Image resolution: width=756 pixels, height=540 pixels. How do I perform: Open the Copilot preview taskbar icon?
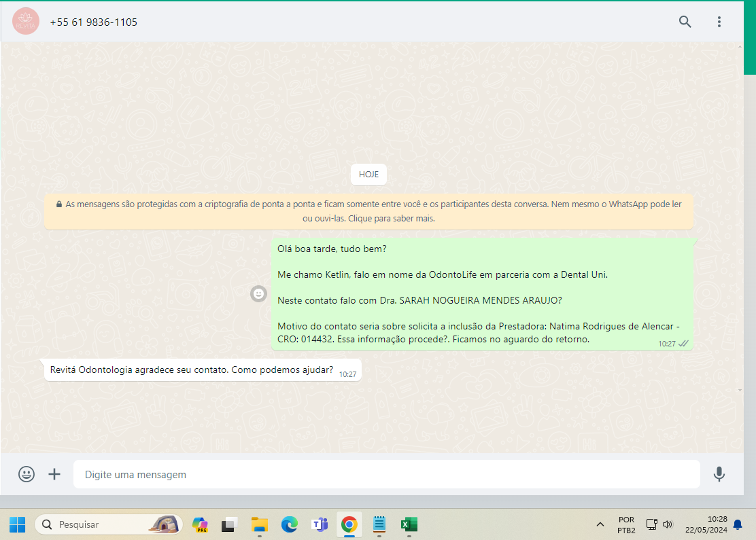(x=200, y=524)
